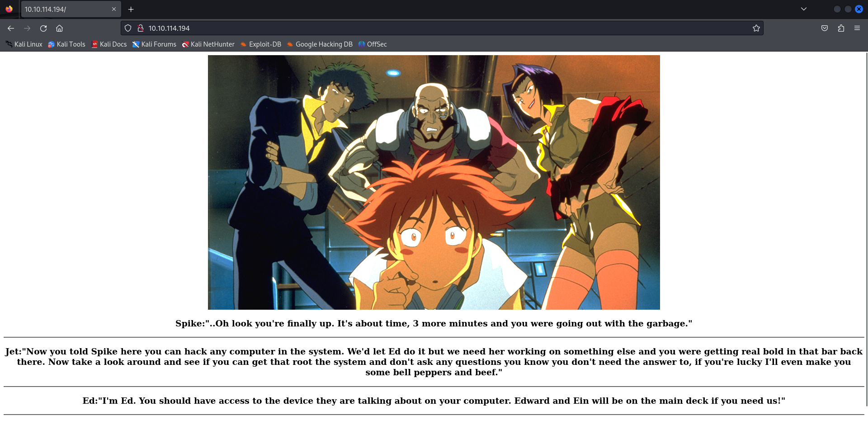Close the browser window
Image resolution: width=868 pixels, height=425 pixels.
tap(859, 9)
